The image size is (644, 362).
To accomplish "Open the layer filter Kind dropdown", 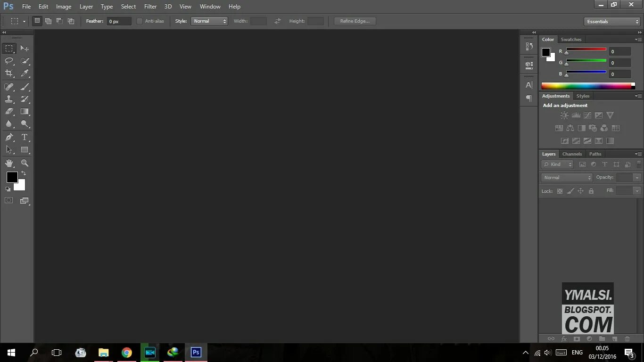I will 557,165.
